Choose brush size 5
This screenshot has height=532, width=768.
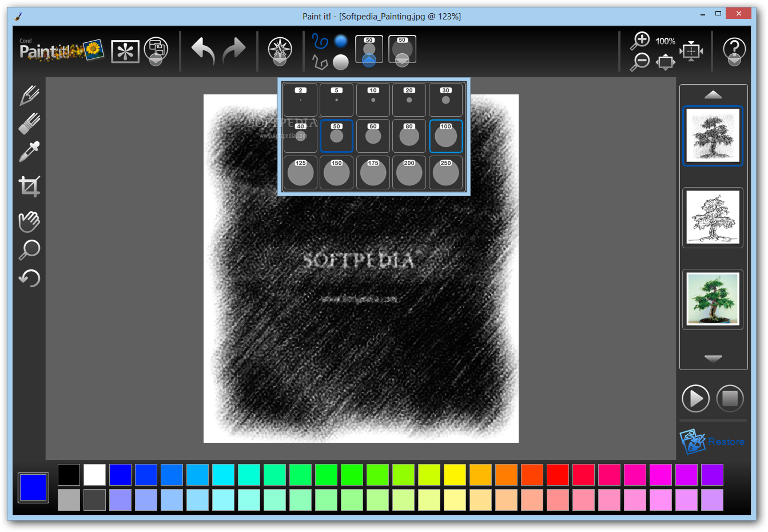click(336, 100)
